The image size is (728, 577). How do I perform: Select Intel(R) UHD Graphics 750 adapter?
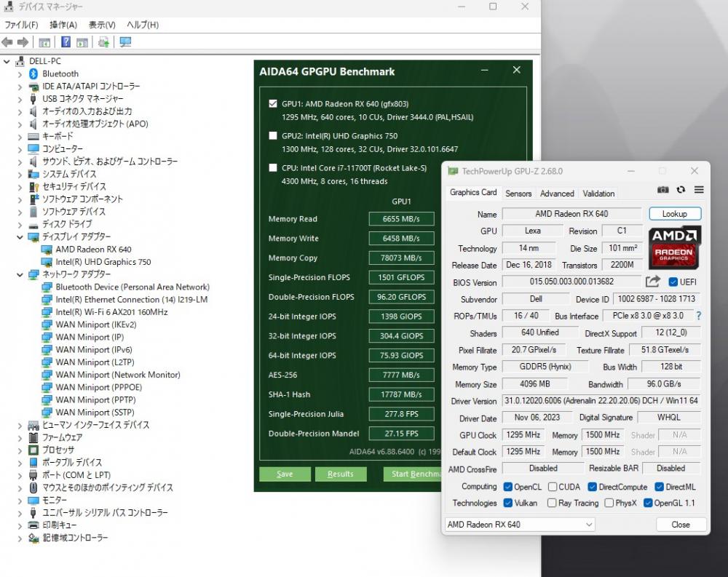[103, 262]
